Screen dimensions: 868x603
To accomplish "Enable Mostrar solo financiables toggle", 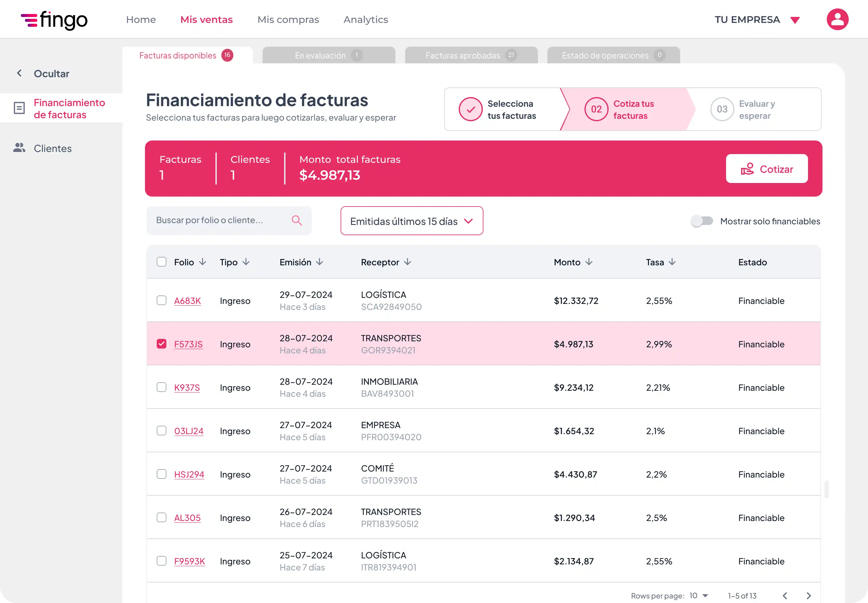I will (x=701, y=221).
